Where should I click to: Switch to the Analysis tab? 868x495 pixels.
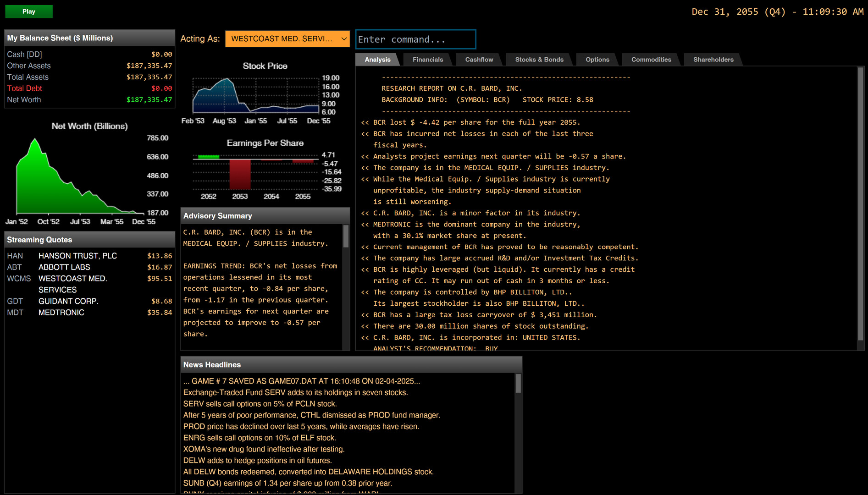pos(378,60)
